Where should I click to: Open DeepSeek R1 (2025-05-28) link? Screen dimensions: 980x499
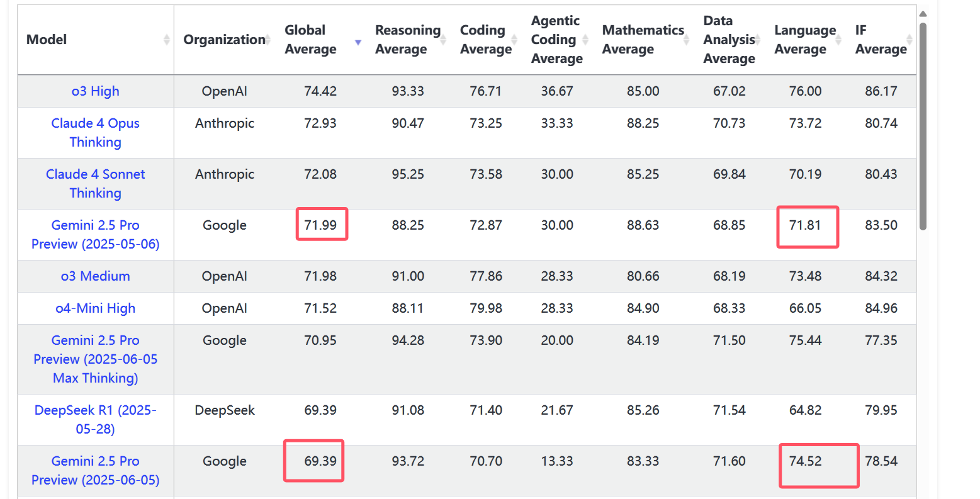96,420
